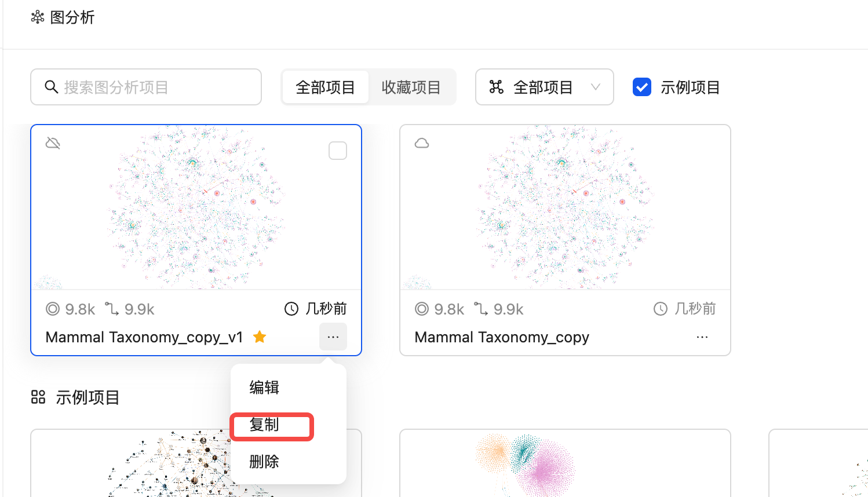Click 几秒前 on Mammal Taxonomy_copy card
This screenshot has width=868, height=497.
pos(695,309)
